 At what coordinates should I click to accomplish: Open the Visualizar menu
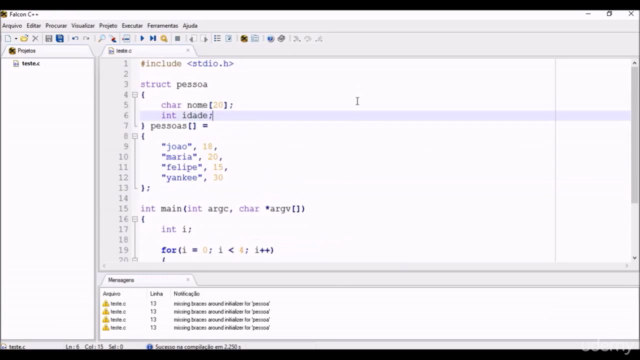(83, 26)
